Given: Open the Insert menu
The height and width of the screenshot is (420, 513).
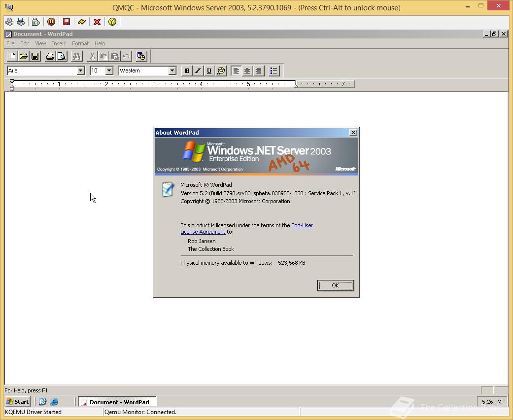Looking at the screenshot, I should click(x=59, y=43).
